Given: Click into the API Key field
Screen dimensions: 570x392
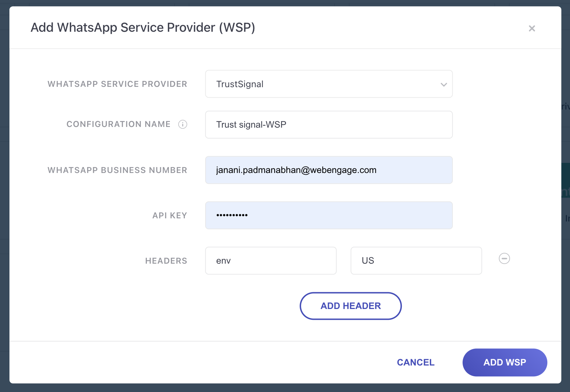Looking at the screenshot, I should click(x=329, y=215).
